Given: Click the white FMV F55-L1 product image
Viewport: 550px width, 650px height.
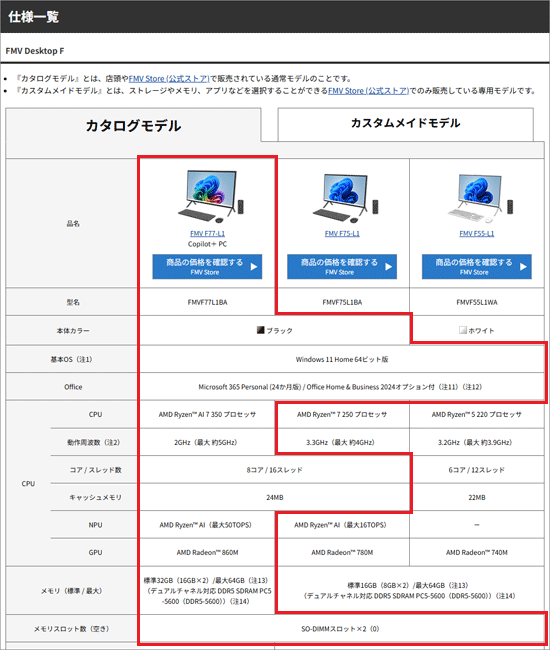Looking at the screenshot, I should tap(480, 198).
